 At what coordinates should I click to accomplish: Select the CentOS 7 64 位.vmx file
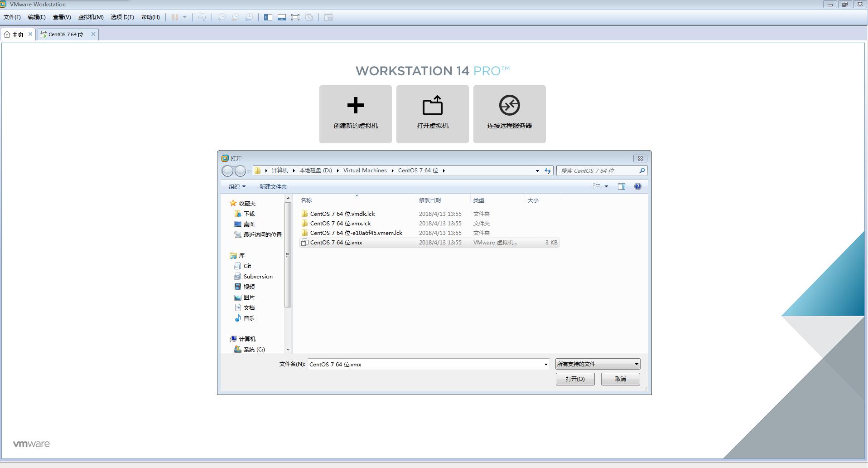pos(429,243)
